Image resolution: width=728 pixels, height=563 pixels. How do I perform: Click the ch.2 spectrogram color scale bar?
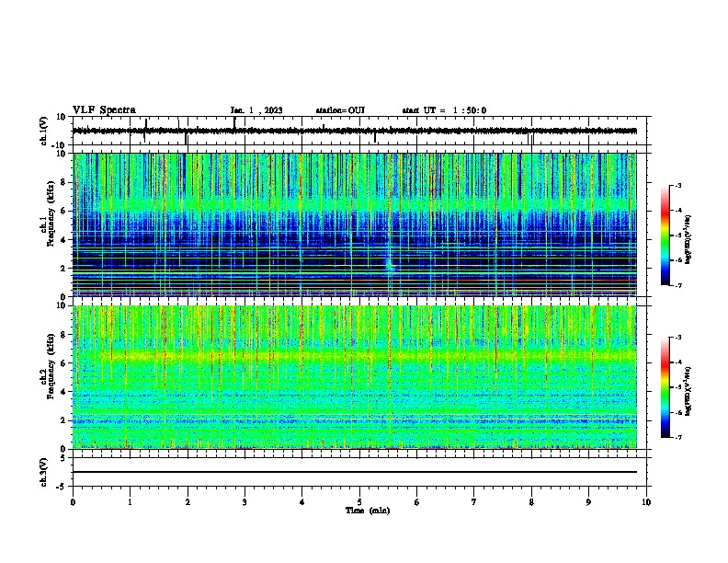(x=665, y=387)
